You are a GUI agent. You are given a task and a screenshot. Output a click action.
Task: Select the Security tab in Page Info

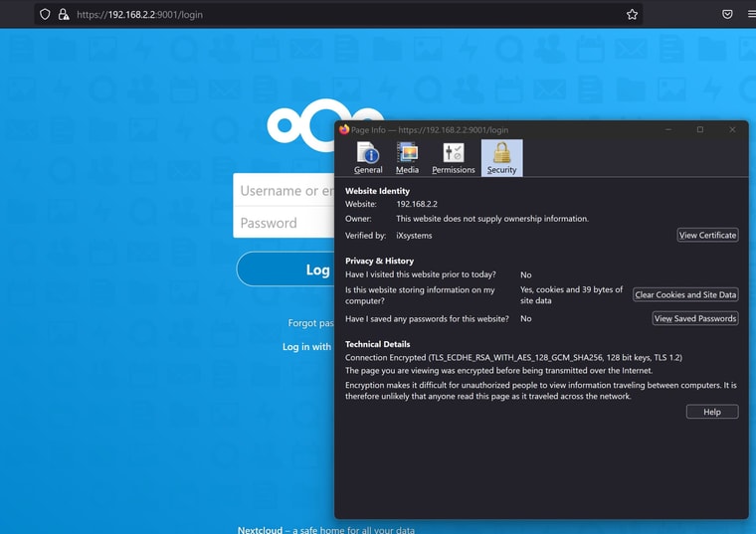coord(502,158)
